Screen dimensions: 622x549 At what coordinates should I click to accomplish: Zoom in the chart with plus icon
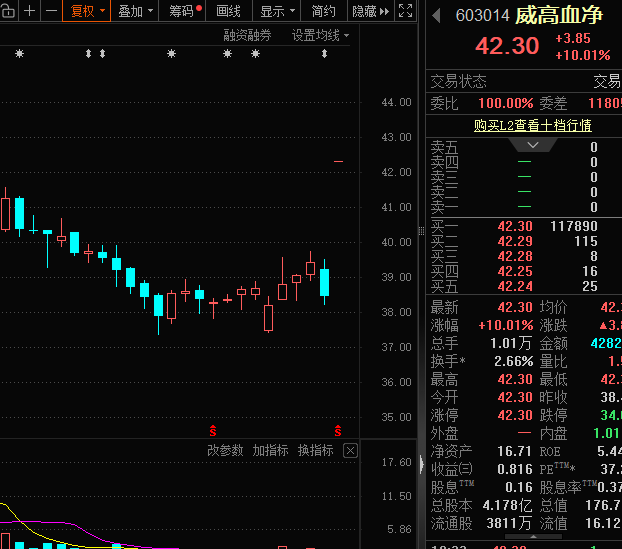(x=30, y=11)
